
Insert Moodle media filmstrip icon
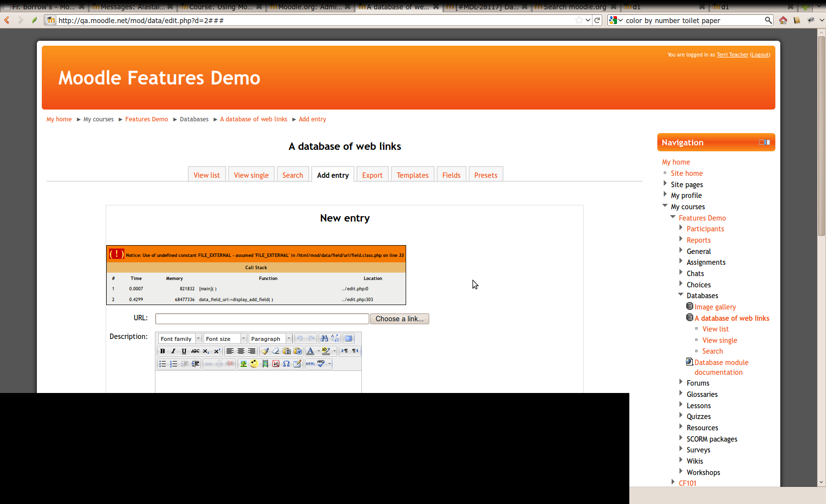click(x=265, y=364)
